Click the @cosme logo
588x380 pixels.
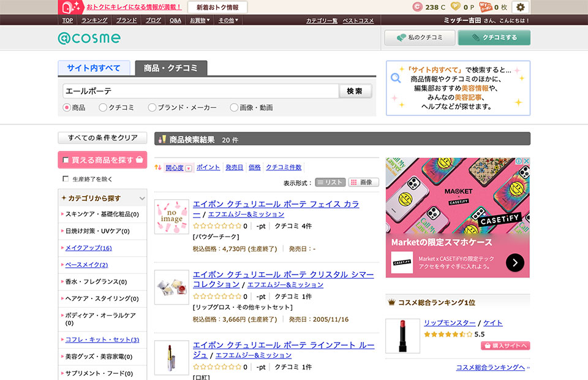(x=89, y=38)
